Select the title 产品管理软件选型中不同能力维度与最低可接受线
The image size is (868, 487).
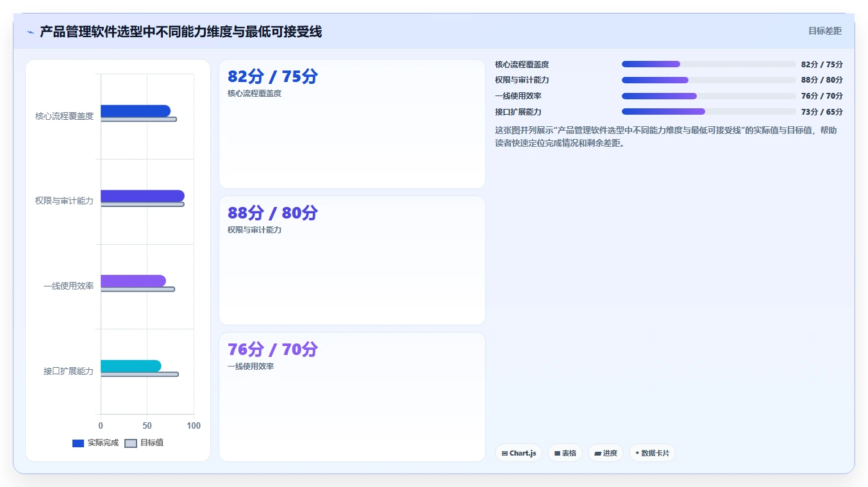[181, 31]
